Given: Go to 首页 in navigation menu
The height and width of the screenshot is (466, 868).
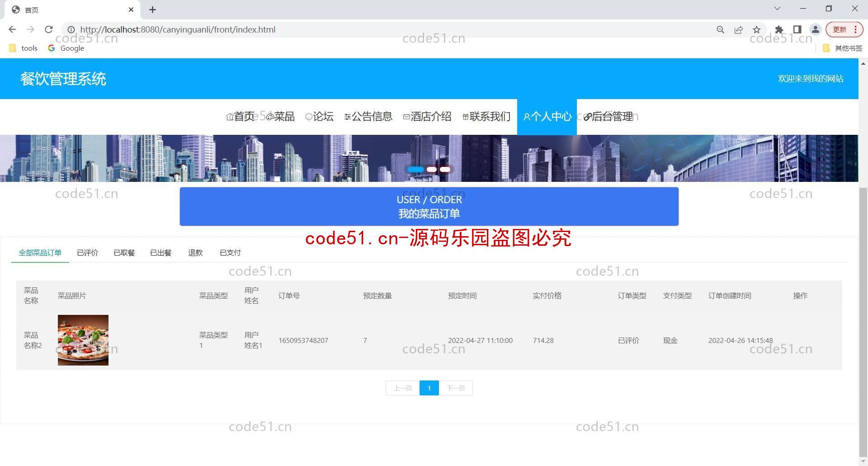Looking at the screenshot, I should point(241,117).
